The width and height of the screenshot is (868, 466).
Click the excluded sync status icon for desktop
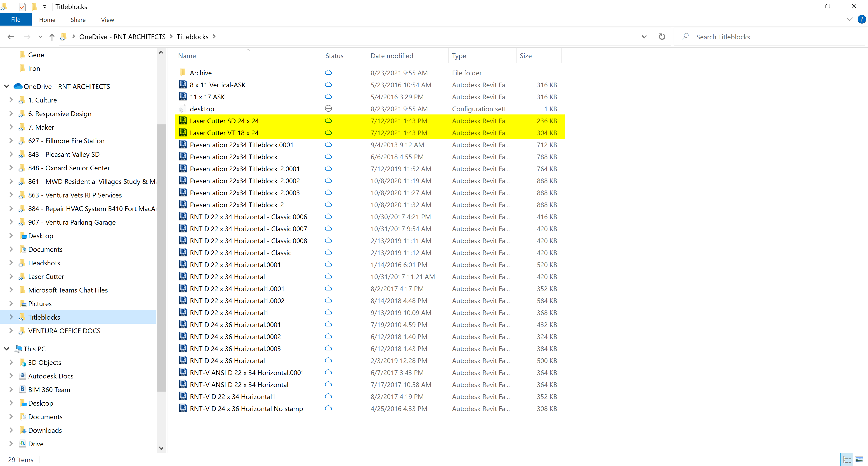point(328,108)
